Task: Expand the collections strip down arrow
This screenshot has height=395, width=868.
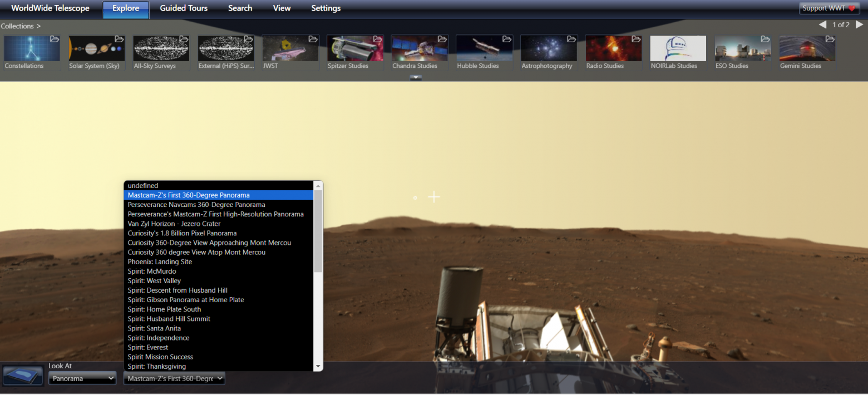Action: coord(416,78)
